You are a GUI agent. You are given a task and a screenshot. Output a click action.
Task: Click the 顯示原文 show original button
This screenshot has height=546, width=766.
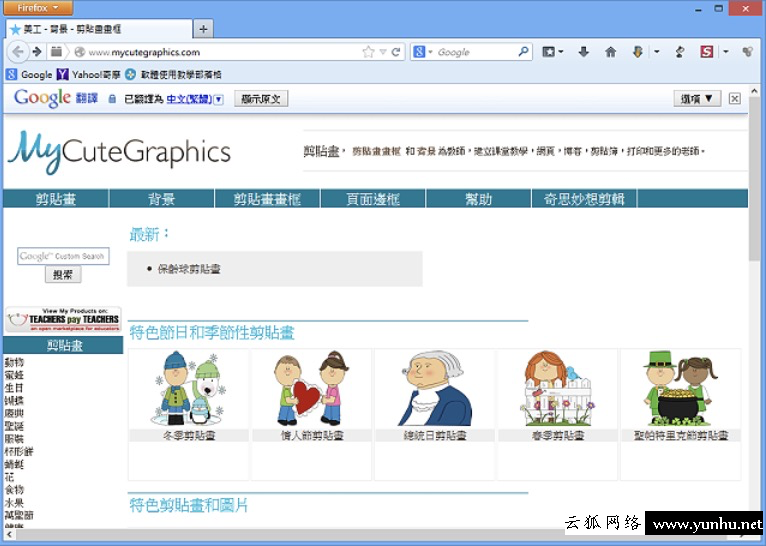(x=261, y=99)
